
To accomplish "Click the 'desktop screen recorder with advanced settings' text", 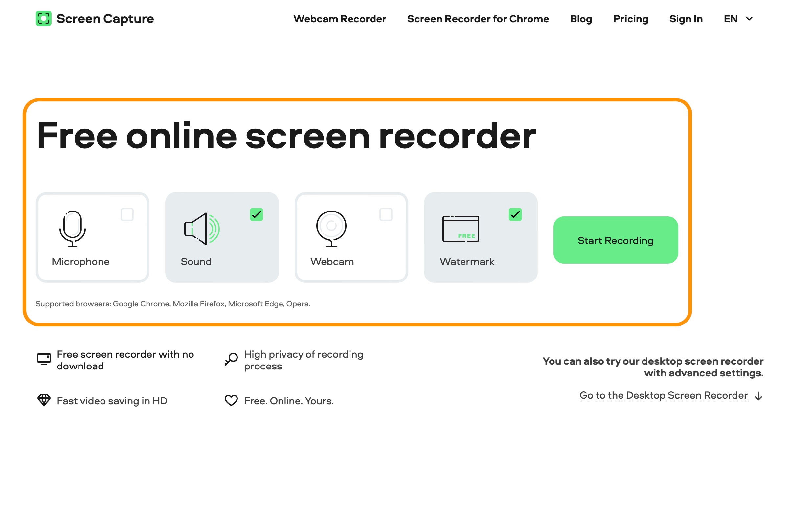I will [653, 367].
